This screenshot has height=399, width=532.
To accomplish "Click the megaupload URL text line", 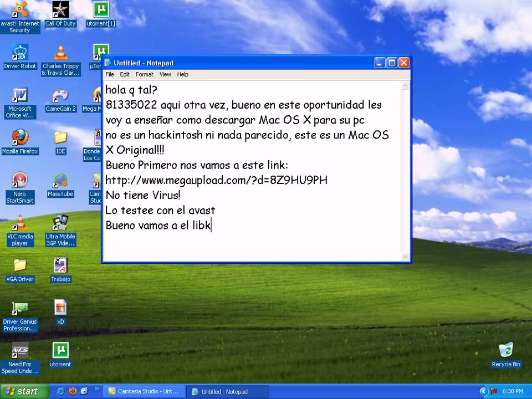I will (217, 180).
